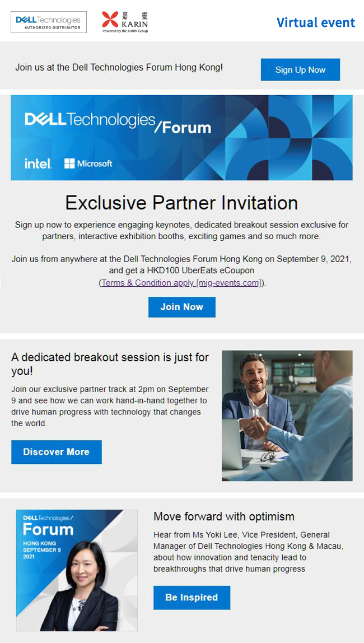Click the Microsoft logo in the banner
This screenshot has width=364, height=643.
[x=88, y=164]
